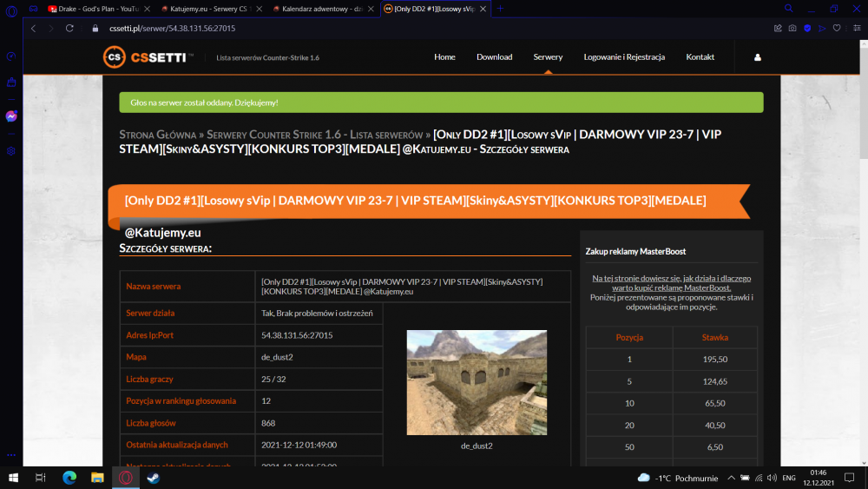The width and height of the screenshot is (868, 489).
Task: Reload the cssetti page
Action: point(69,29)
